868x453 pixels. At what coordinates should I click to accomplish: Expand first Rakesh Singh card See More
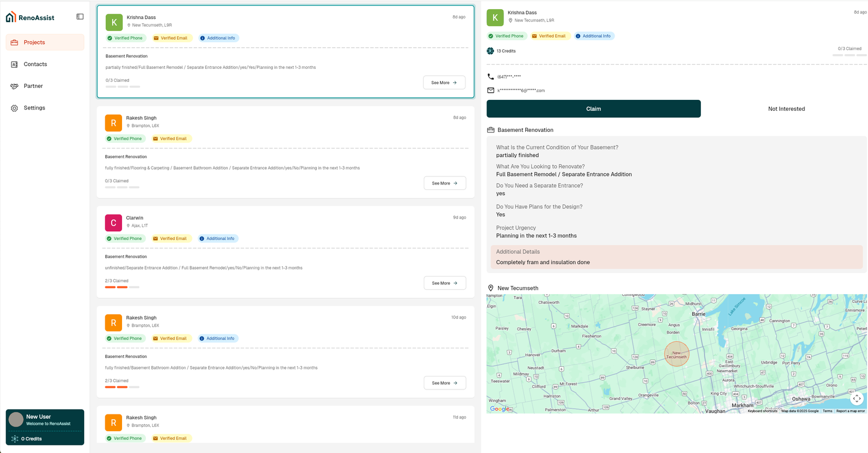(x=444, y=183)
